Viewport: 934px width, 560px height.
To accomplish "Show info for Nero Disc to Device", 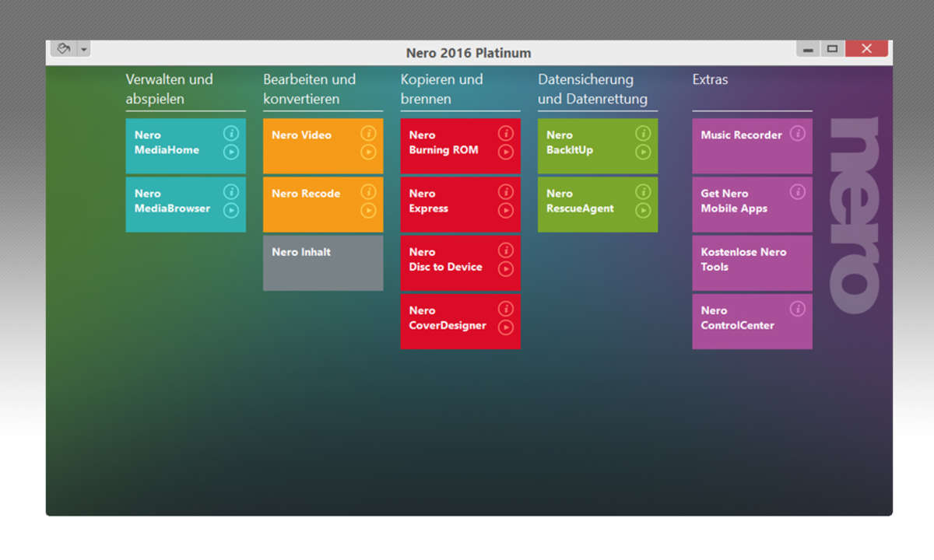I will click(506, 250).
